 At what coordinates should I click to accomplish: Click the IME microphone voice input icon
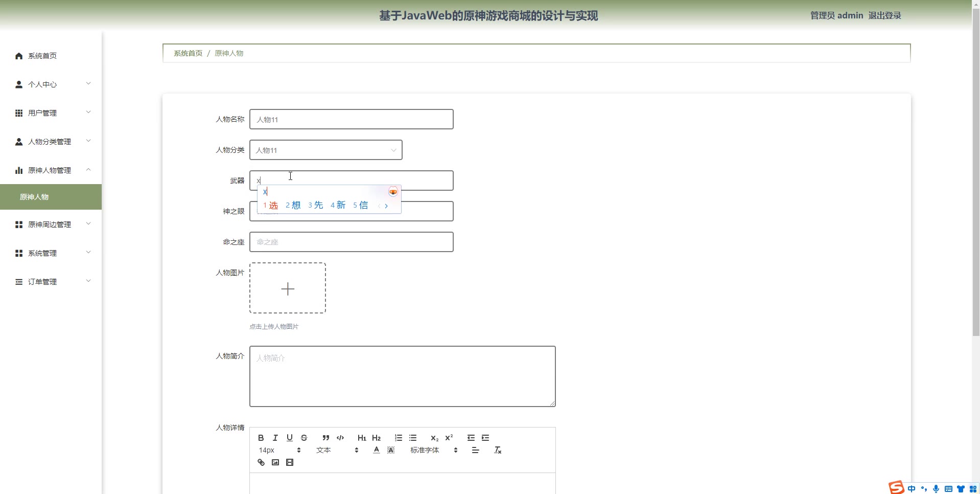point(936,489)
